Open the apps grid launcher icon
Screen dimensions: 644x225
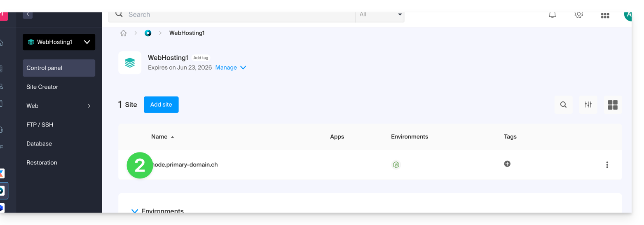[605, 16]
